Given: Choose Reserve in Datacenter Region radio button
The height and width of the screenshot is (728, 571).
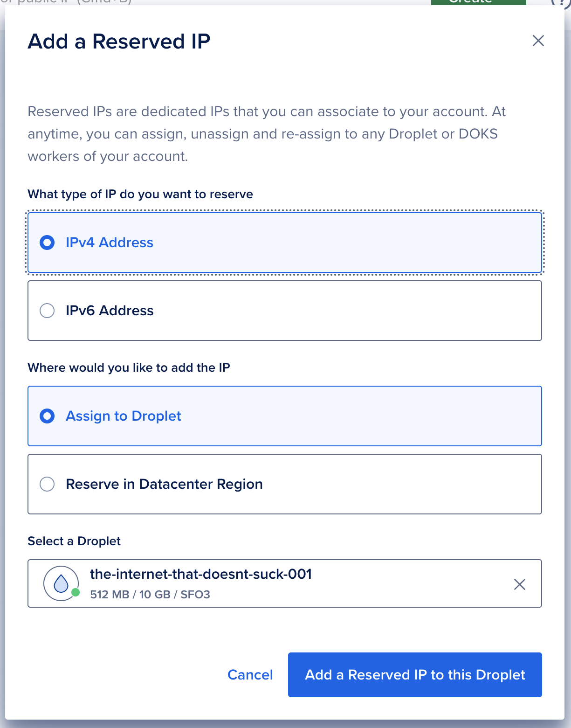Looking at the screenshot, I should click(47, 484).
